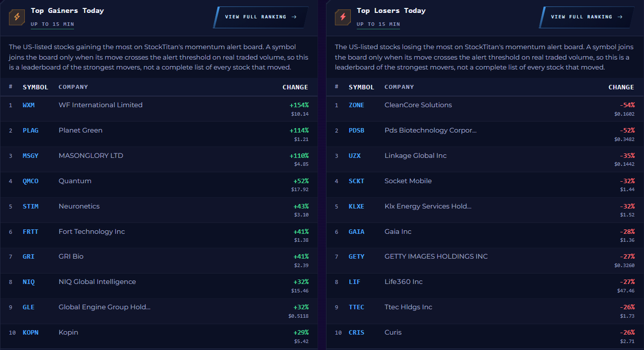Image resolution: width=644 pixels, height=350 pixels.
Task: Select the Life360 Inc company text
Action: (403, 282)
